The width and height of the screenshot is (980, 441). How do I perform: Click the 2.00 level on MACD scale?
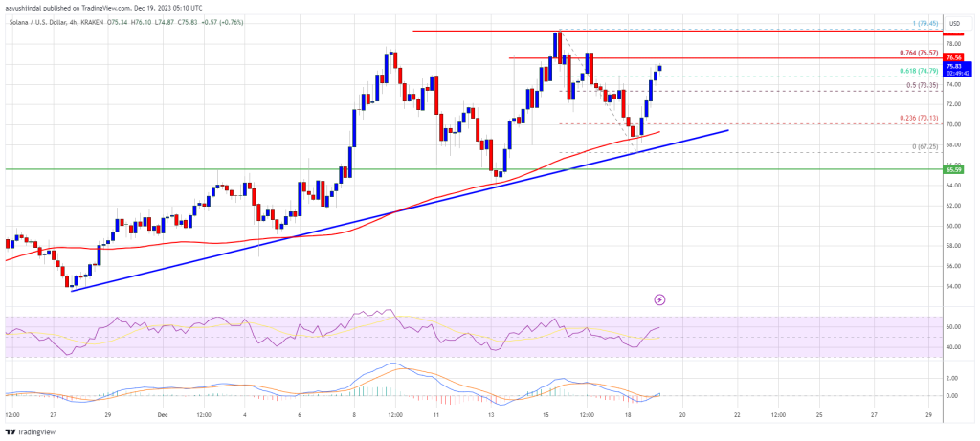(x=954, y=377)
